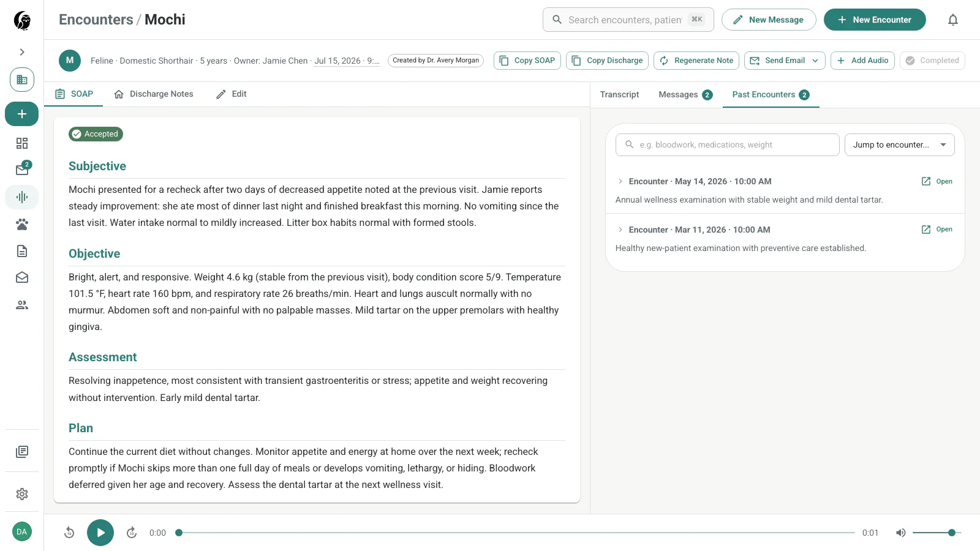
Task: Click the DA user avatar
Action: [x=22, y=531]
